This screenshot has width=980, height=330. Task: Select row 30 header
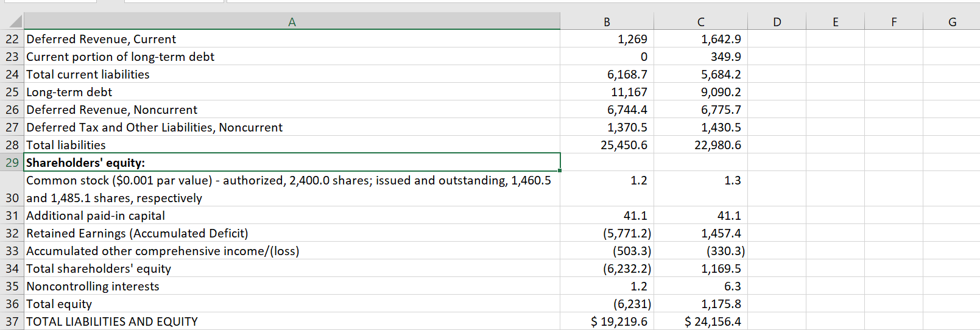(x=12, y=189)
